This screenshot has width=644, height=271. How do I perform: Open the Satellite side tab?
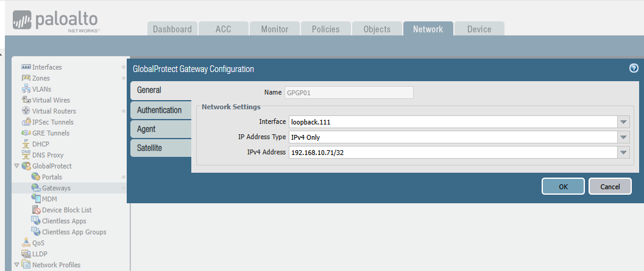click(161, 148)
